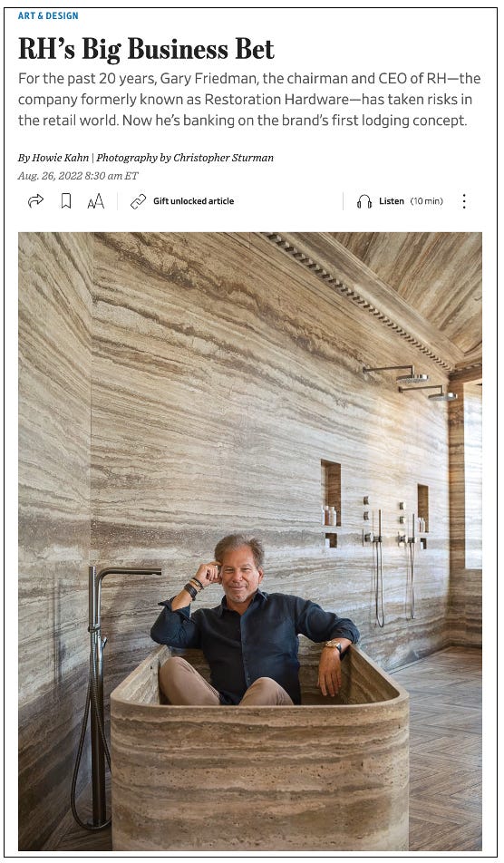Click the article summary paragraph
The image size is (504, 863).
click(249, 99)
